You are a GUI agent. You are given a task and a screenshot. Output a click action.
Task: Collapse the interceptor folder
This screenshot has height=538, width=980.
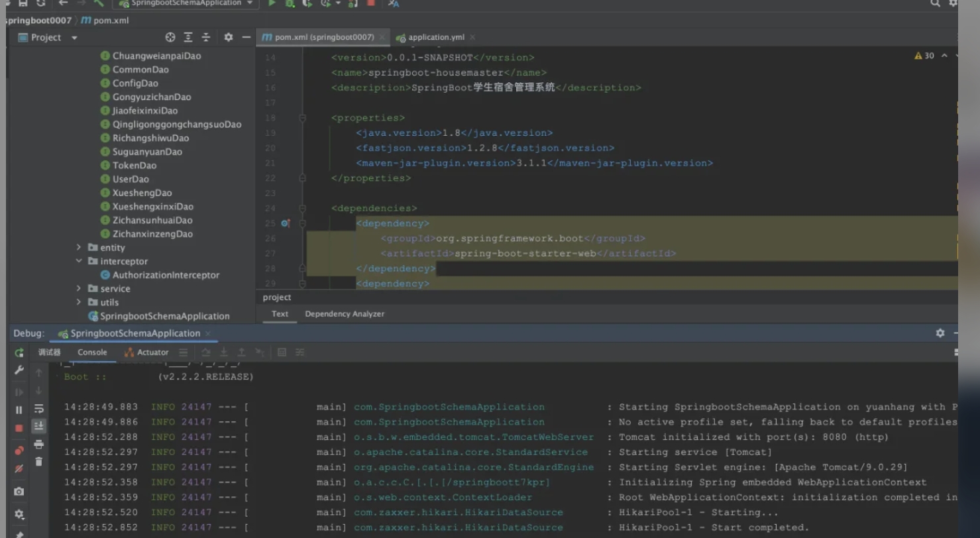(x=79, y=261)
